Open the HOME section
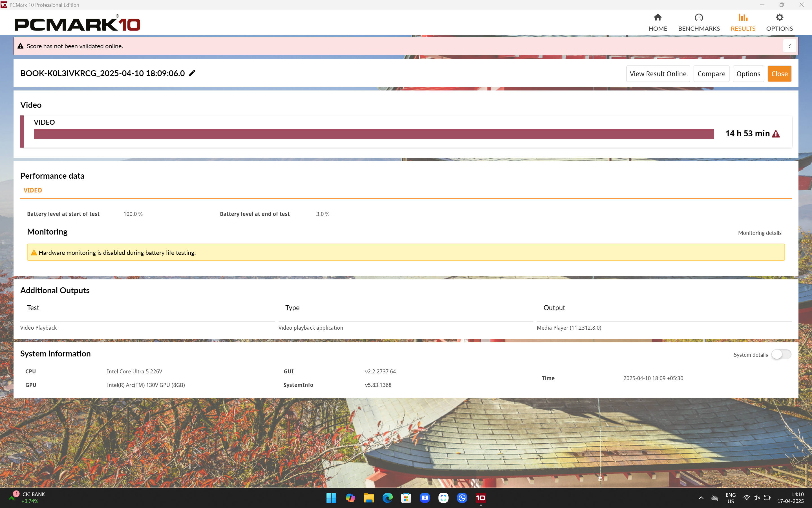 (x=658, y=23)
